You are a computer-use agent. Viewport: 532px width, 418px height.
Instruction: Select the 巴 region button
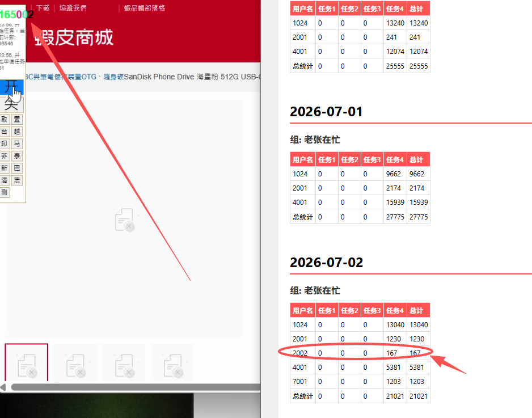pos(17,168)
